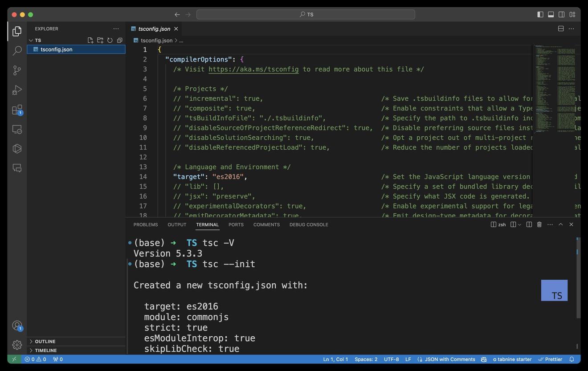Expand the Timeline section

click(x=45, y=351)
